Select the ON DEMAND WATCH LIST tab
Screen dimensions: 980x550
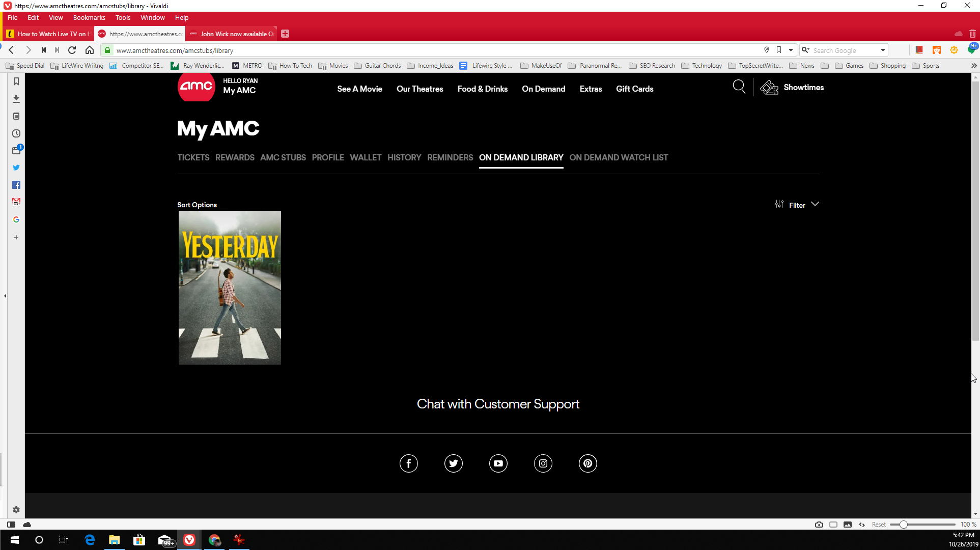pos(618,157)
